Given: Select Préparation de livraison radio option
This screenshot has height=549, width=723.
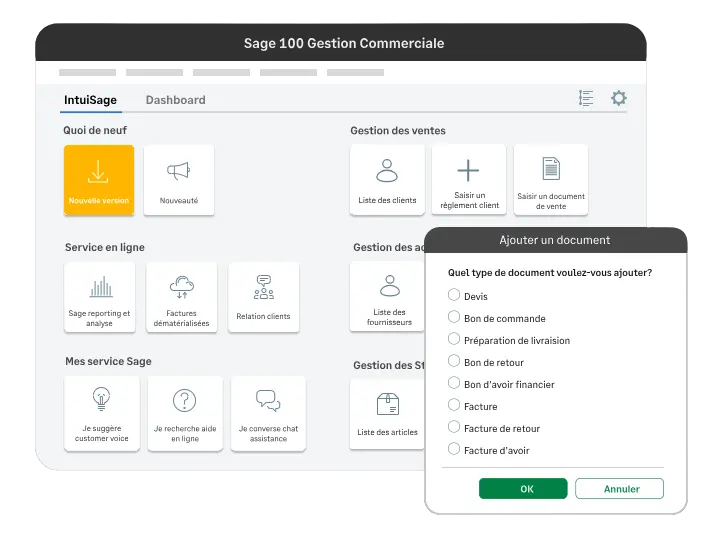Looking at the screenshot, I should [x=454, y=339].
